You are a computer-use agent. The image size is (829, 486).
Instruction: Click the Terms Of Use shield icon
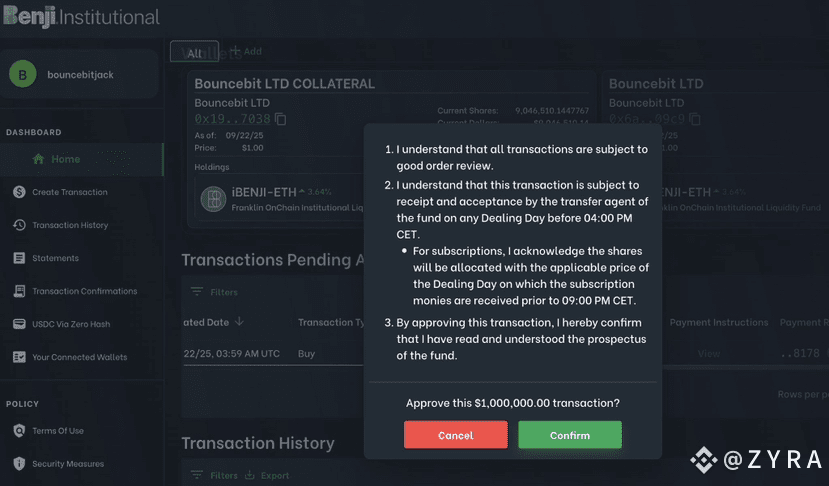[19, 431]
